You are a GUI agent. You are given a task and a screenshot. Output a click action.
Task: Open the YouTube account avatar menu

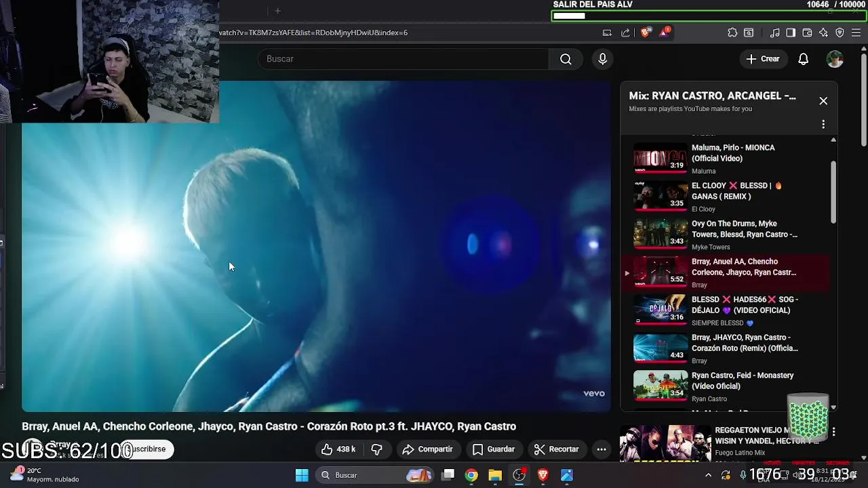pyautogui.click(x=835, y=59)
